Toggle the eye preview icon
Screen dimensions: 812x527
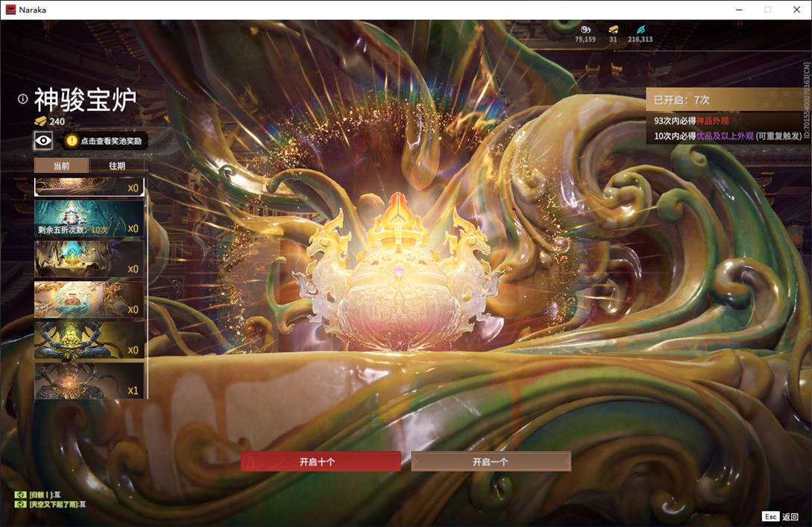click(x=43, y=140)
